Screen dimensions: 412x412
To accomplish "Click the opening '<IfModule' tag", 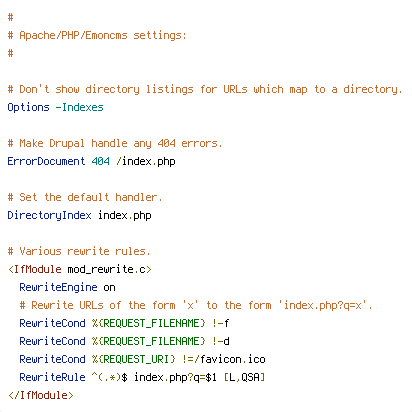I will coord(35,269).
